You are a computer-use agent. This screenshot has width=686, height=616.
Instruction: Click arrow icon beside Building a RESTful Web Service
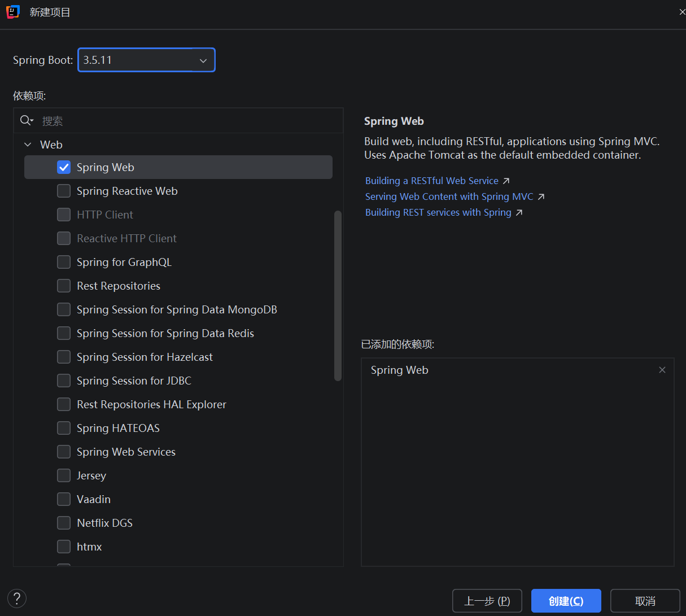(506, 181)
